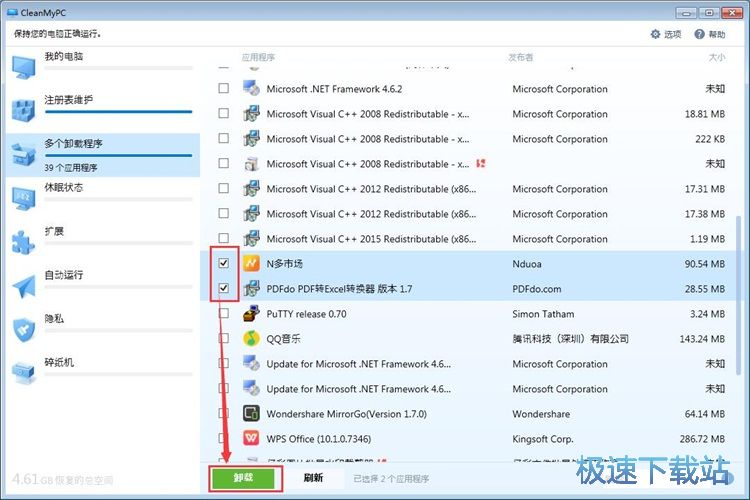Click the WPS Office app icon
Viewport: 750px width, 500px height.
[x=252, y=438]
